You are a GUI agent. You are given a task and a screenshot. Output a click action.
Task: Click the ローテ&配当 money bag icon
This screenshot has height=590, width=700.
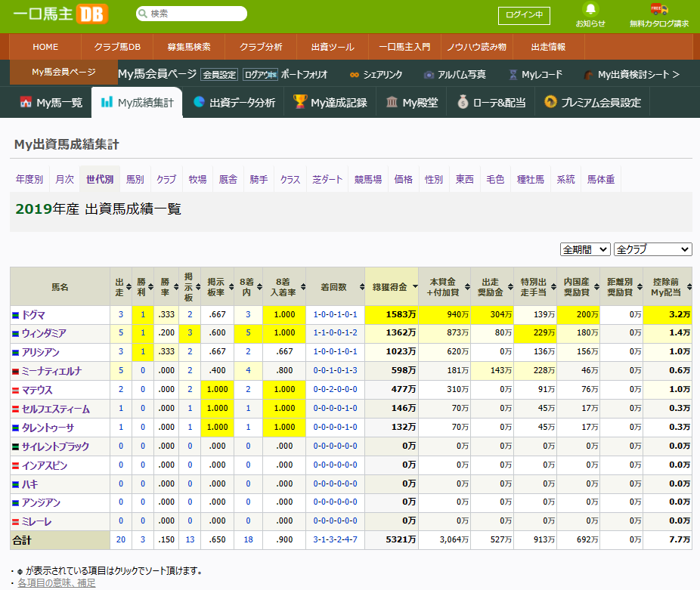coord(463,102)
